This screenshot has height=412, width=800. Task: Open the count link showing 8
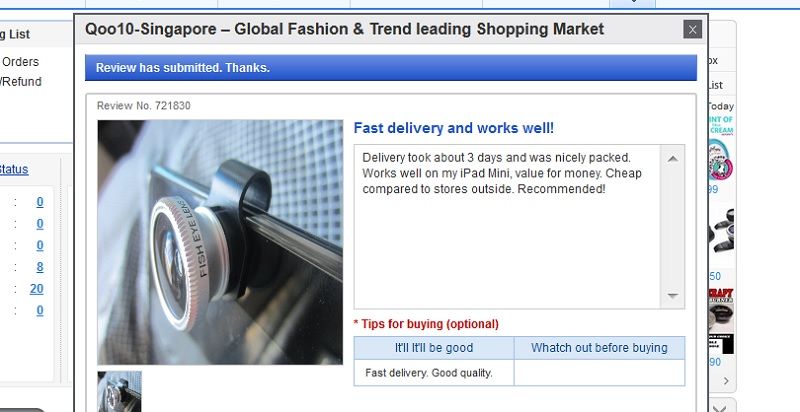39,267
